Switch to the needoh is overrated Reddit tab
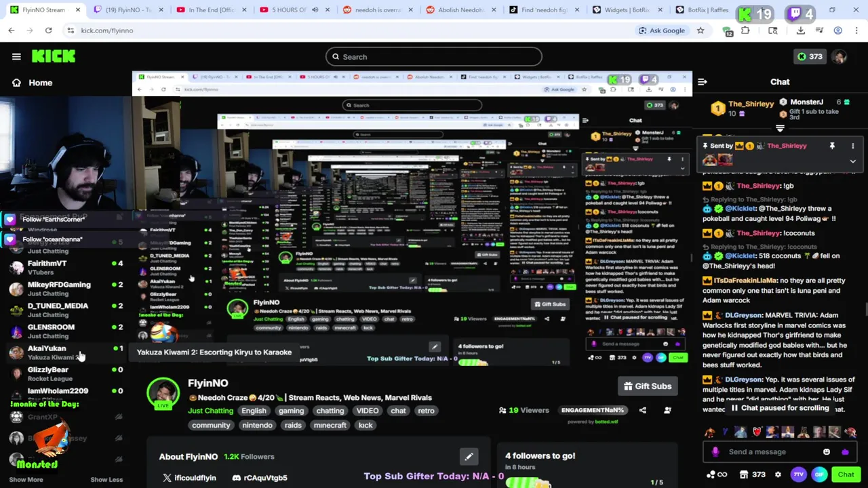 click(x=376, y=10)
